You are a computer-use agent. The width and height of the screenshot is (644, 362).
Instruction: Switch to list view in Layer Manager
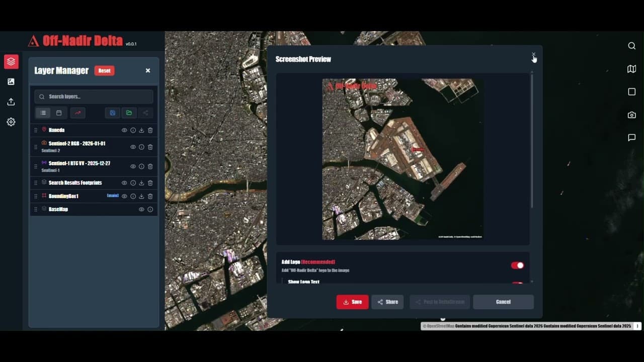pos(43,113)
